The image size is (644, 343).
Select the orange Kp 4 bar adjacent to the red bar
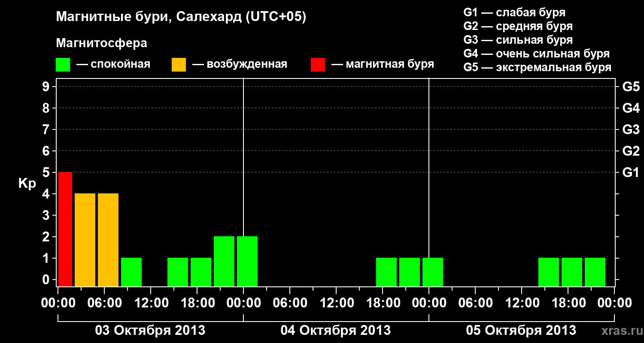[x=85, y=240]
